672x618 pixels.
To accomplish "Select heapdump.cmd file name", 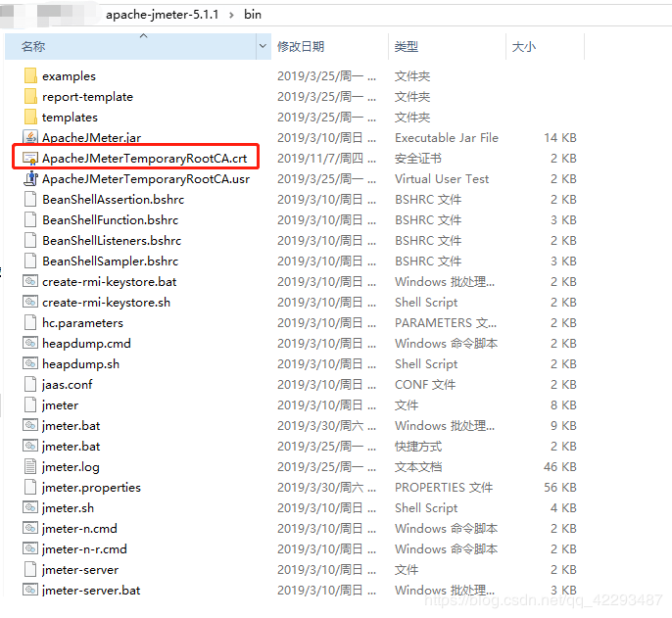I will coord(86,344).
